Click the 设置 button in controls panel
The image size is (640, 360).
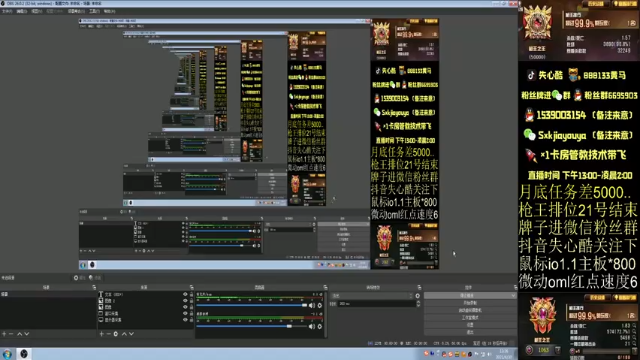[x=470, y=325]
